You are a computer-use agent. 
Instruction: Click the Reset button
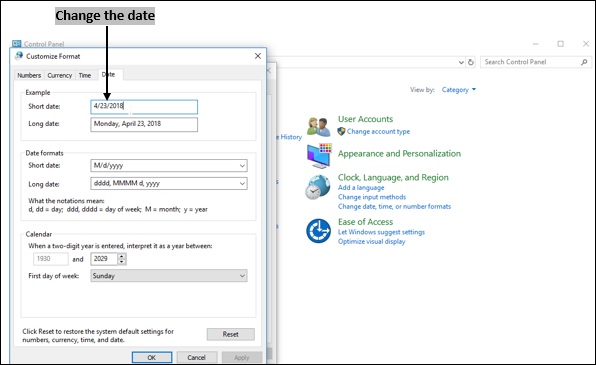231,334
